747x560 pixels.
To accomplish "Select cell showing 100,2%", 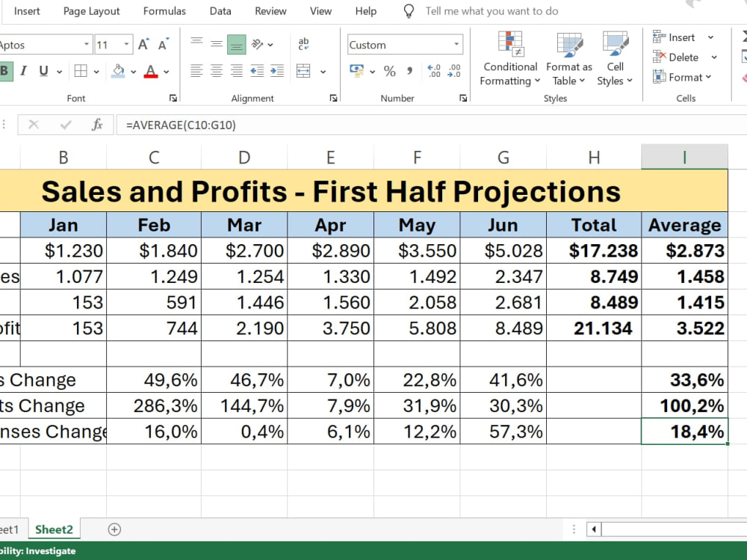I will click(x=684, y=405).
